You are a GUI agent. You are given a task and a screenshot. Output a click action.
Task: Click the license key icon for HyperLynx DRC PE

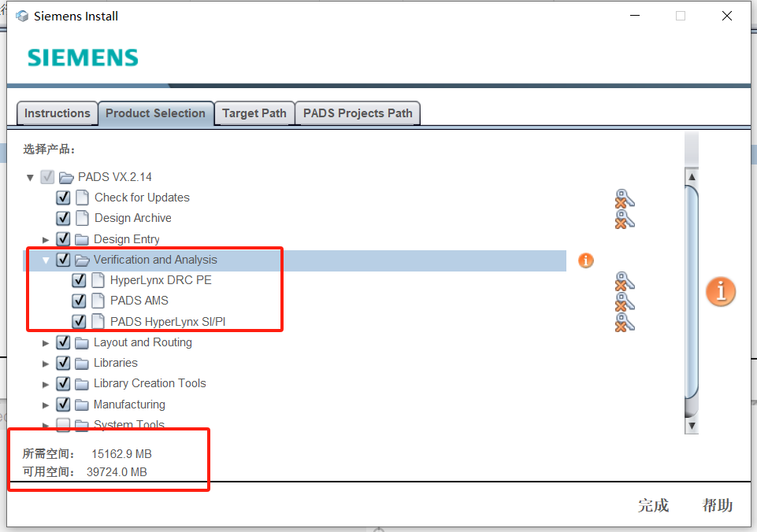625,282
